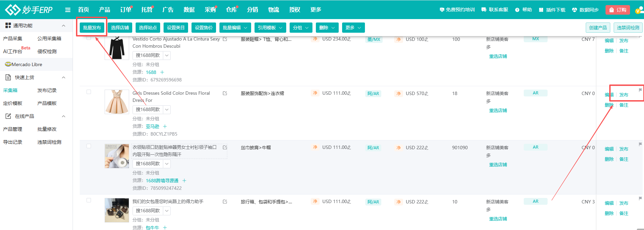Expand the 批量编辑 dropdown
Image resolution: width=644 pixels, height=230 pixels.
click(x=235, y=28)
